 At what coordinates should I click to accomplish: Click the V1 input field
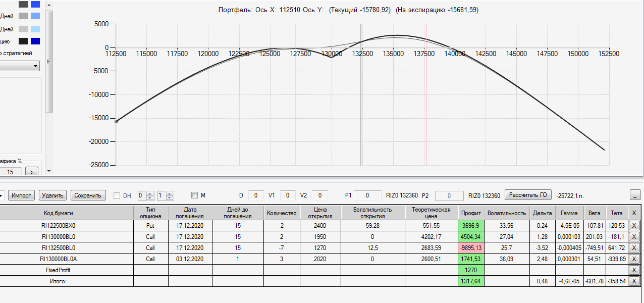pos(288,195)
